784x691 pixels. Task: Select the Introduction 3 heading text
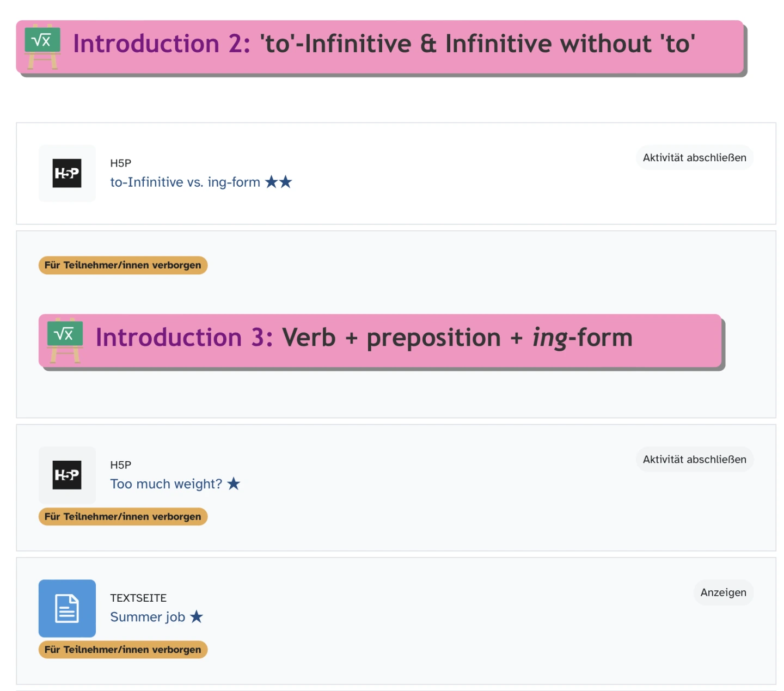[364, 338]
